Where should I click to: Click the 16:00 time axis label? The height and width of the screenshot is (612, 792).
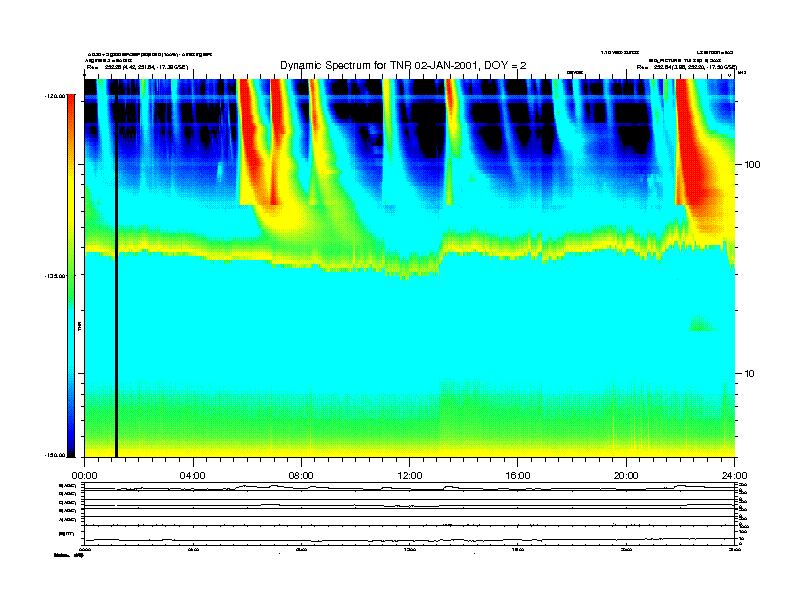tap(518, 476)
